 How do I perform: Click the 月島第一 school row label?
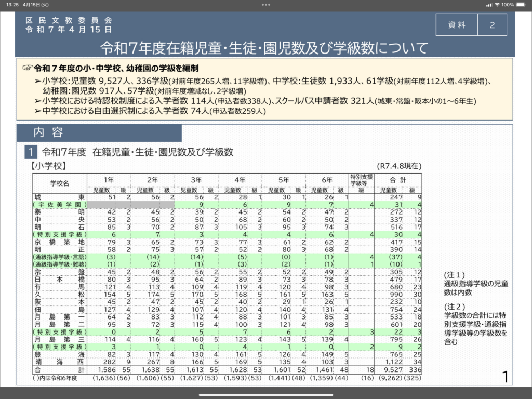point(59,317)
